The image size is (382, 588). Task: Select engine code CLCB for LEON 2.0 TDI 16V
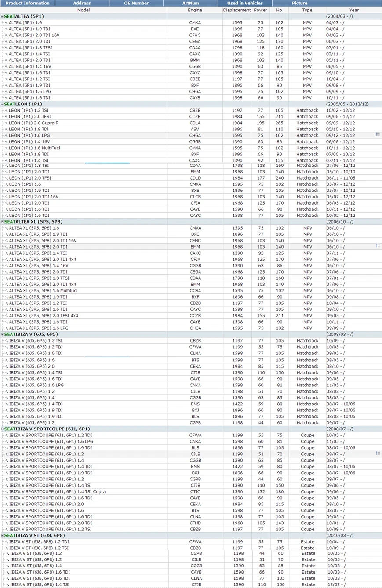(195, 197)
